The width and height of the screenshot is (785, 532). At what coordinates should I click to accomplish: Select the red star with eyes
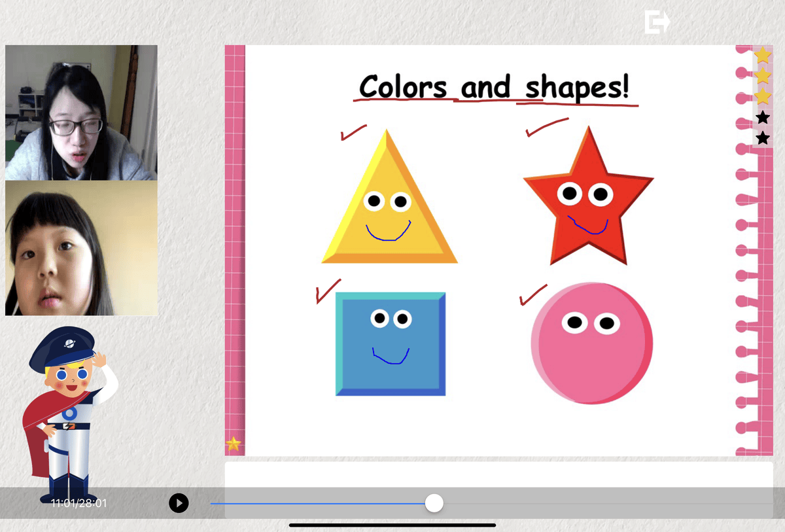click(587, 200)
